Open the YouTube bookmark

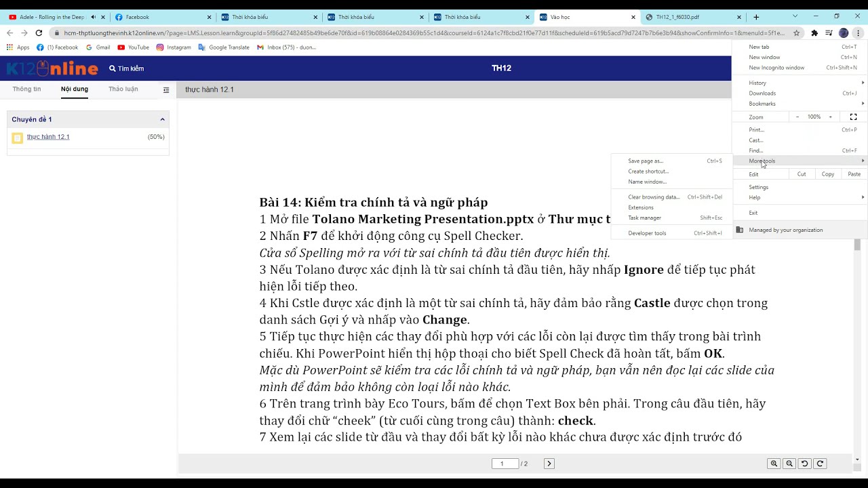point(134,47)
